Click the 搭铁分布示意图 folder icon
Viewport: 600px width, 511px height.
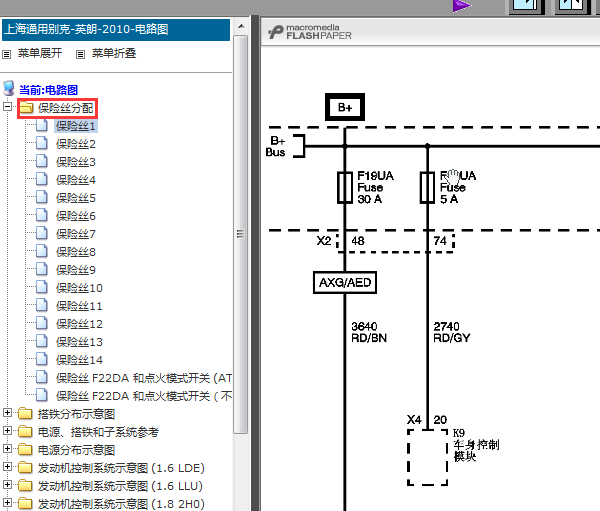[25, 413]
